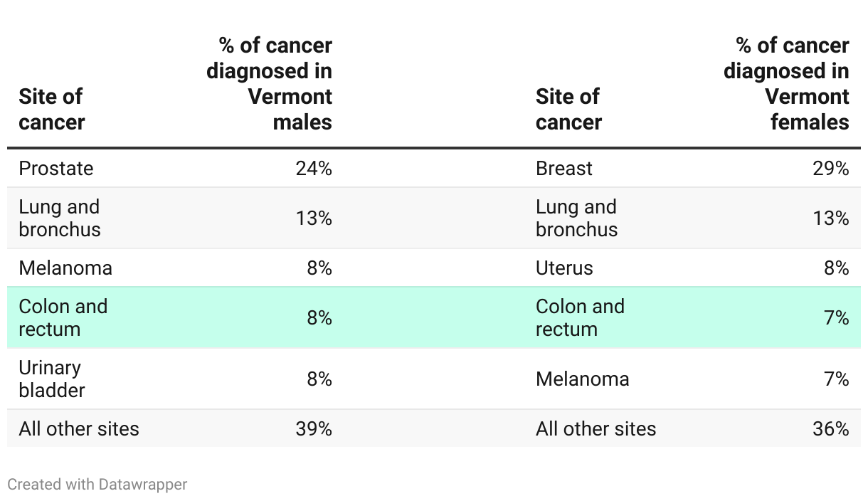Select the Melanoma label in the female column

[583, 379]
